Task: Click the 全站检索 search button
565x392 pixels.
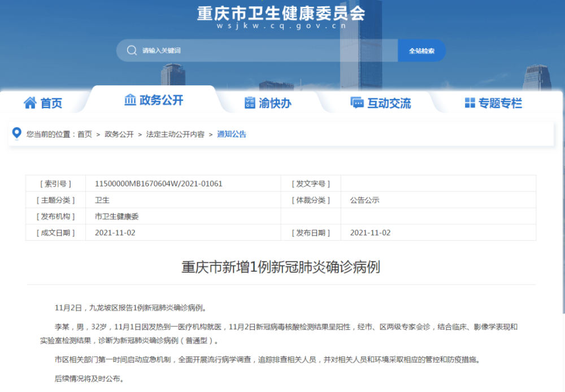Action: (x=421, y=50)
